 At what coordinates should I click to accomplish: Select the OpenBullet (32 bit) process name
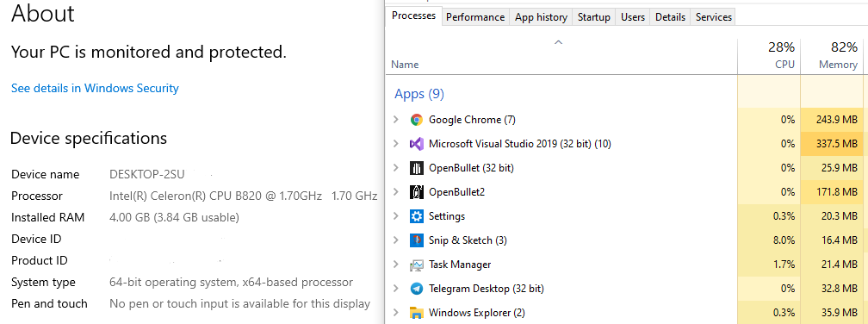tap(471, 168)
